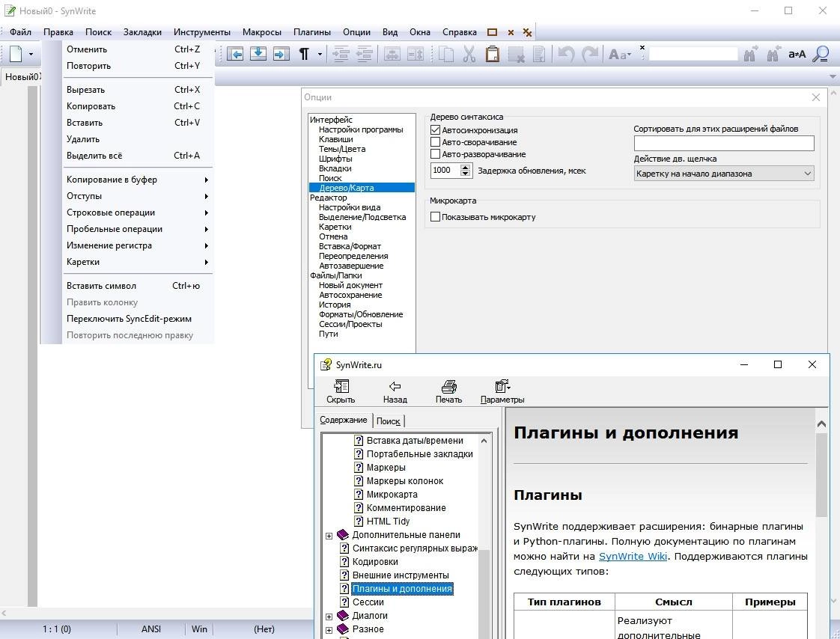Focus the quick search input field
Image resolution: width=840 pixels, height=639 pixels.
click(x=693, y=54)
